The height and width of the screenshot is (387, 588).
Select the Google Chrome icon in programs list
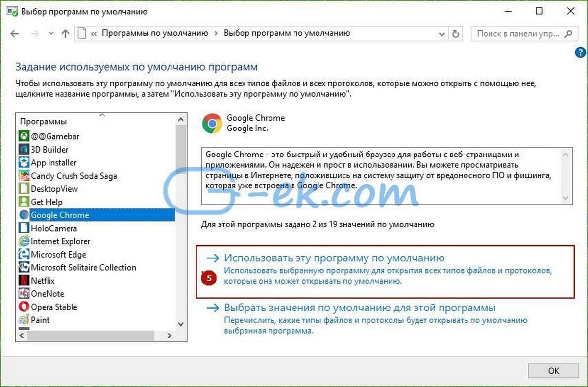[x=24, y=215]
